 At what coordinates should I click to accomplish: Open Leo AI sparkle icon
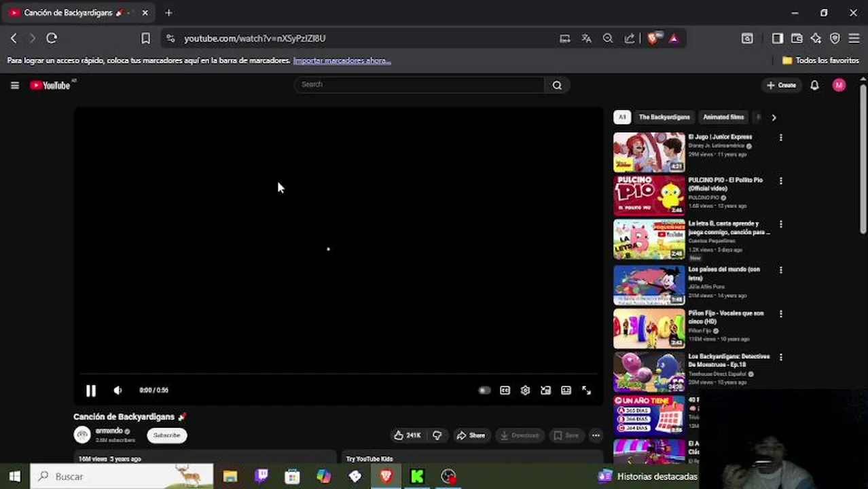point(816,39)
